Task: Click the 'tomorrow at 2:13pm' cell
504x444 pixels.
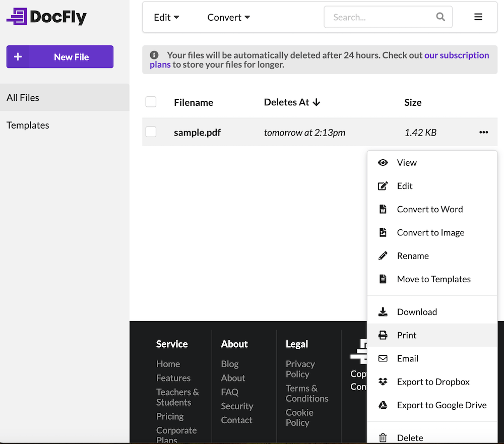Action: pyautogui.click(x=304, y=133)
